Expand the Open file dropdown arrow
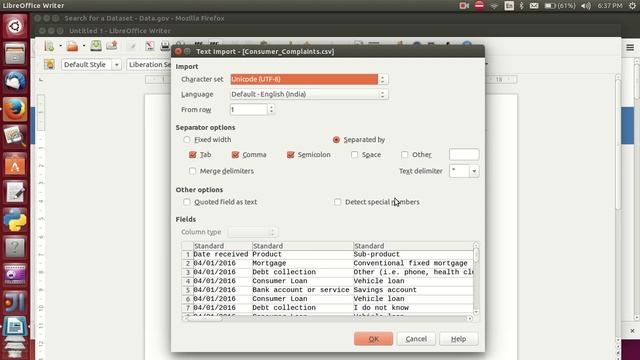 point(84,46)
